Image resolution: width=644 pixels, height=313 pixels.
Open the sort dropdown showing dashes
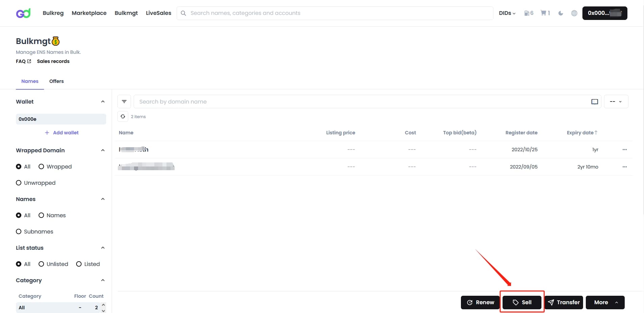[616, 102]
